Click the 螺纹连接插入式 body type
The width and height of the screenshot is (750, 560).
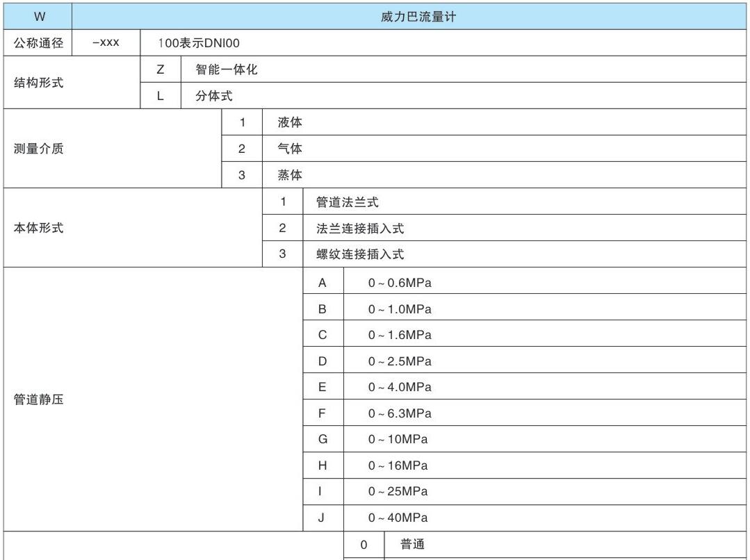[x=359, y=254]
